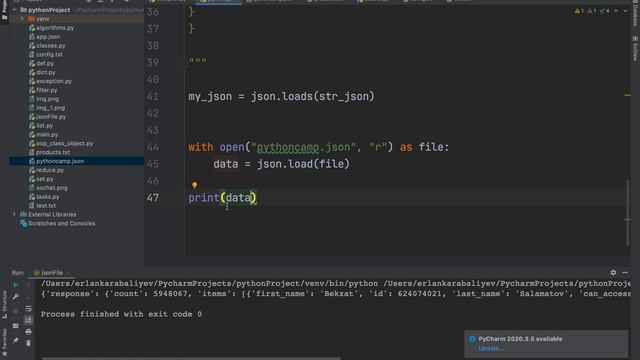This screenshot has height=360, width=640.
Task: Toggle scroll to end in Run console
Action: coord(28,320)
